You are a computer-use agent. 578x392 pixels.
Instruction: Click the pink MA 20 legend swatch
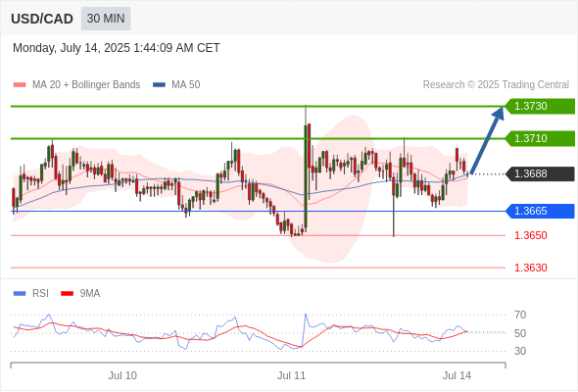click(20, 85)
